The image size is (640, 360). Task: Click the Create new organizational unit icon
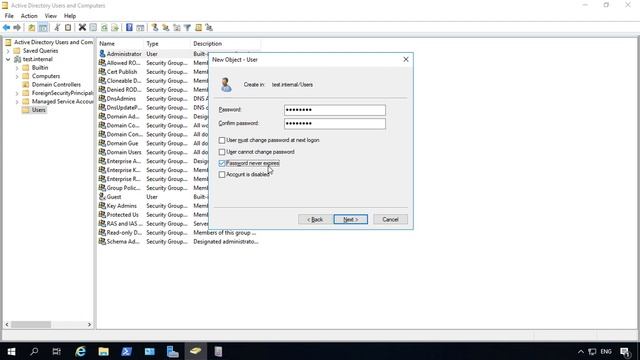[x=176, y=27]
